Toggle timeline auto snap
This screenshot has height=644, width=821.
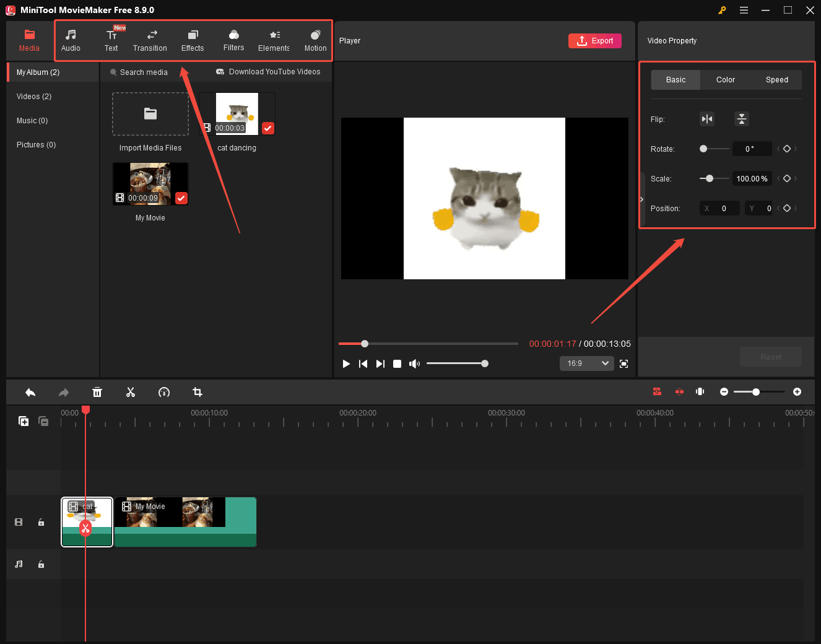tap(657, 391)
